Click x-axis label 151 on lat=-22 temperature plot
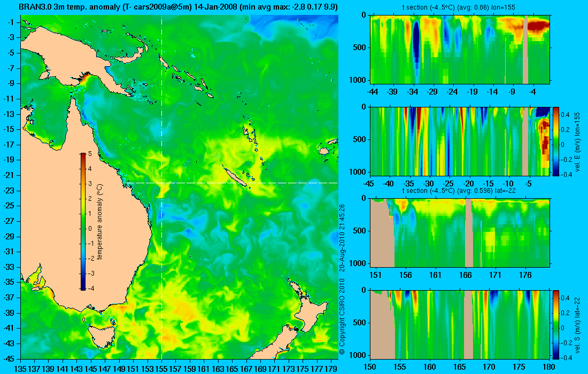 tap(376, 275)
